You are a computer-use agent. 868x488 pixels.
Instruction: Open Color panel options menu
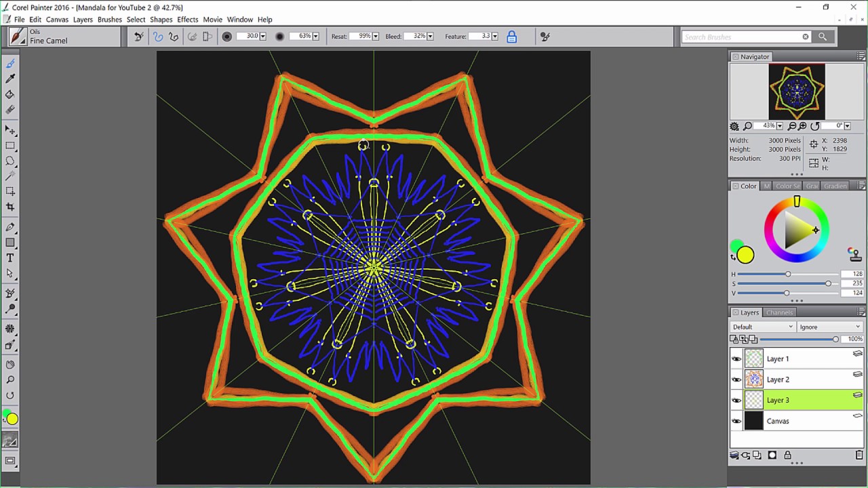tap(861, 186)
